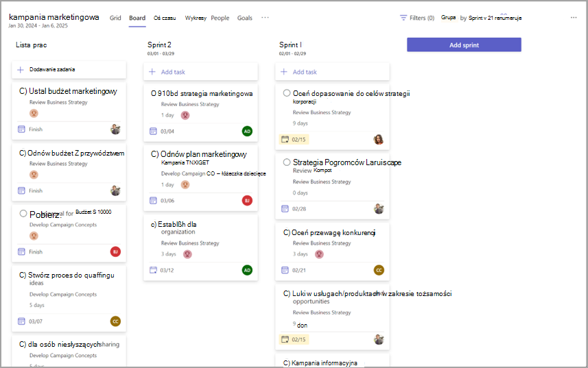
Task: Open the Goals tab
Action: pos(245,18)
